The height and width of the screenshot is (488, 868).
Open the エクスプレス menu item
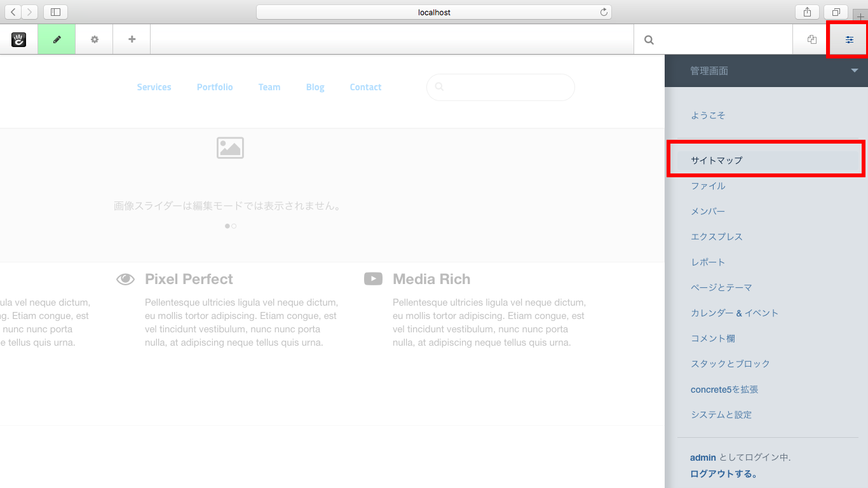[x=717, y=236]
